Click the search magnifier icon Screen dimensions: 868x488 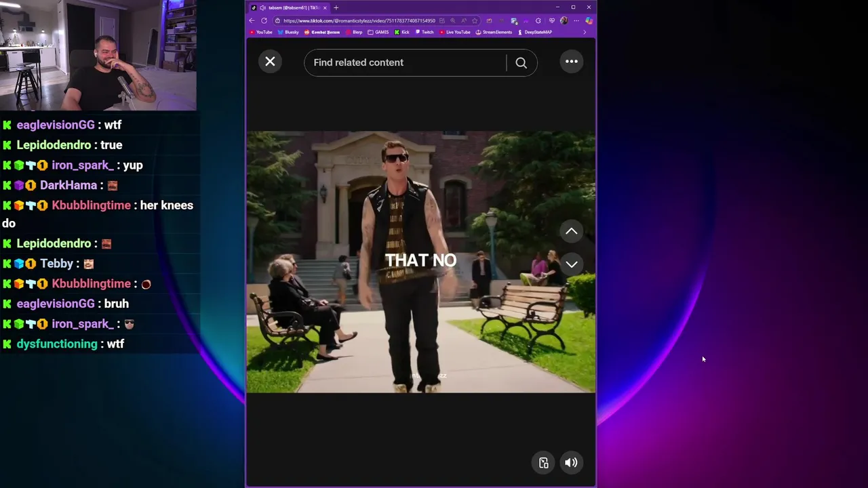pos(521,62)
